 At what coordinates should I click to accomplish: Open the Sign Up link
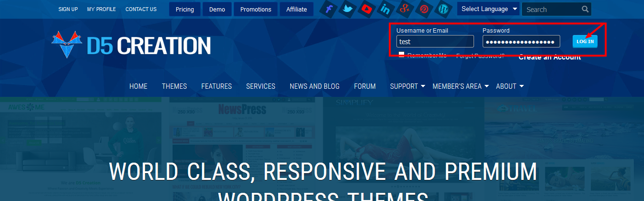68,9
